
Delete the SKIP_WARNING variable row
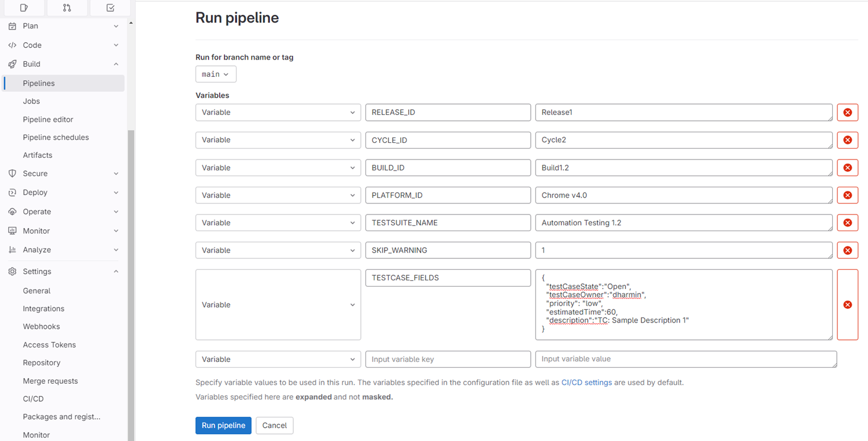847,250
